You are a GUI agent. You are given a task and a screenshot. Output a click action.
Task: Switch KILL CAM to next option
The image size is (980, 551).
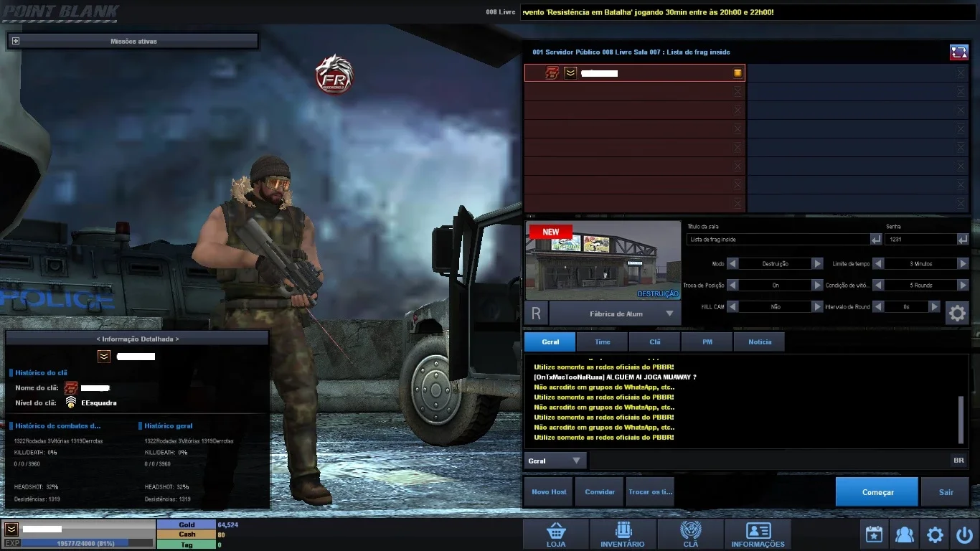tap(817, 306)
